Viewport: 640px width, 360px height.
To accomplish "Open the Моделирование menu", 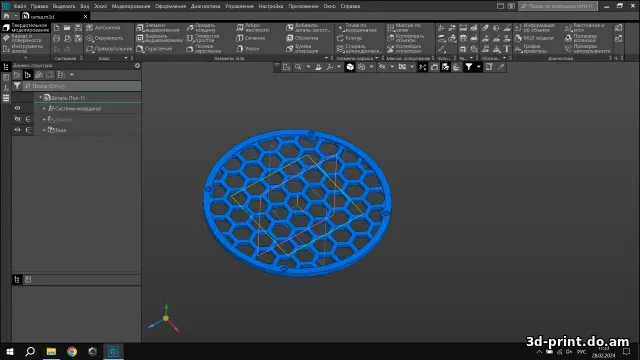I will [x=131, y=6].
